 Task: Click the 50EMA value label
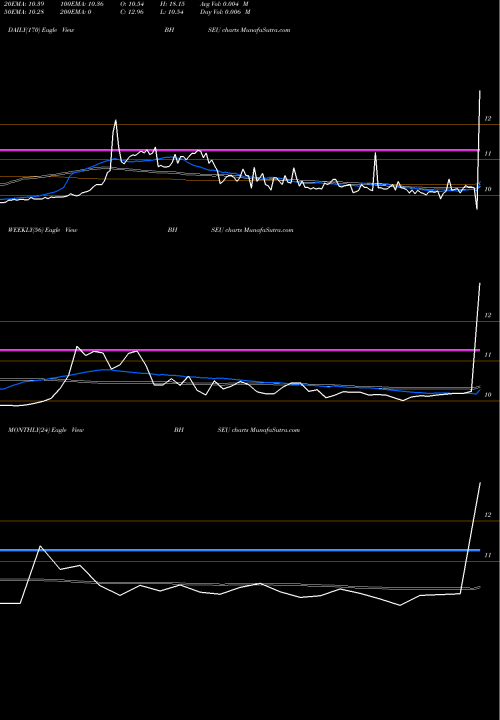click(x=26, y=11)
